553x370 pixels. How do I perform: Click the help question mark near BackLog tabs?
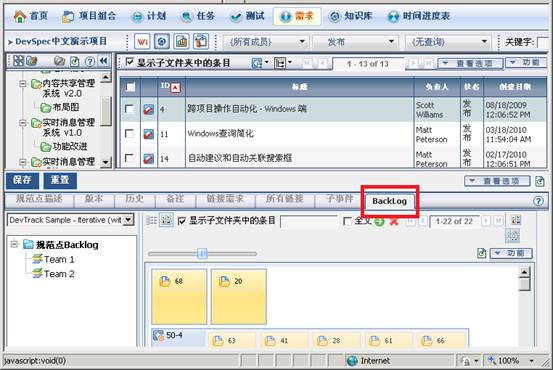tap(538, 201)
